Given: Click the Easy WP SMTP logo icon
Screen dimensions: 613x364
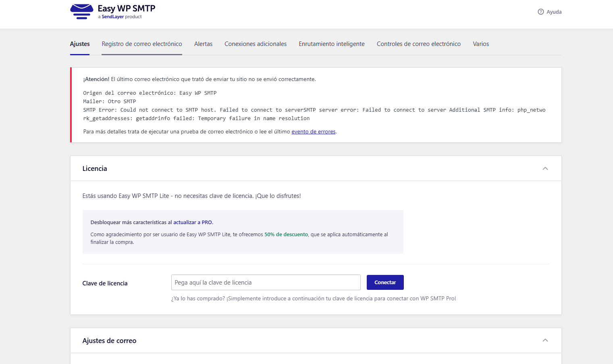Looking at the screenshot, I should [82, 12].
